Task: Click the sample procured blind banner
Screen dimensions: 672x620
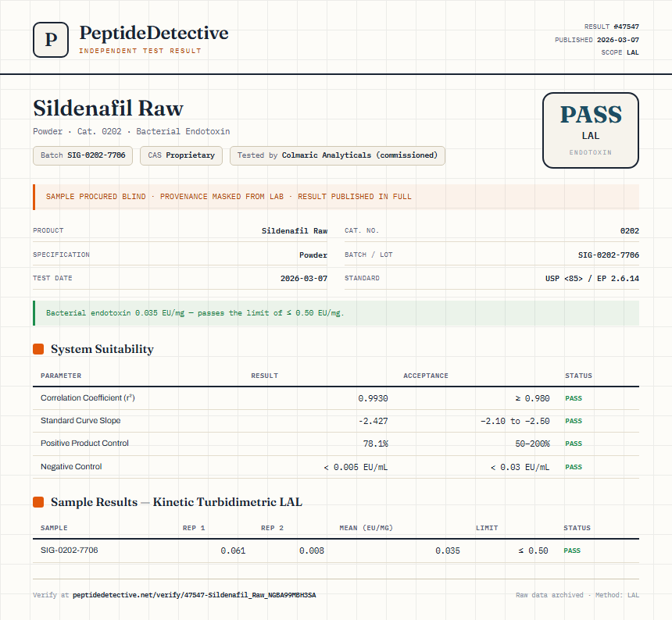Action: (x=336, y=197)
